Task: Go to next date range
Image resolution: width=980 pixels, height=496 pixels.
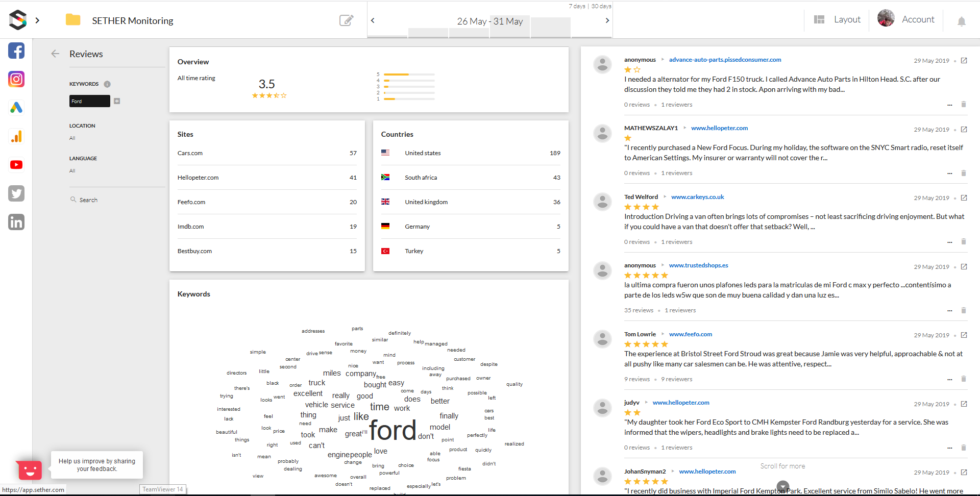Action: coord(607,20)
